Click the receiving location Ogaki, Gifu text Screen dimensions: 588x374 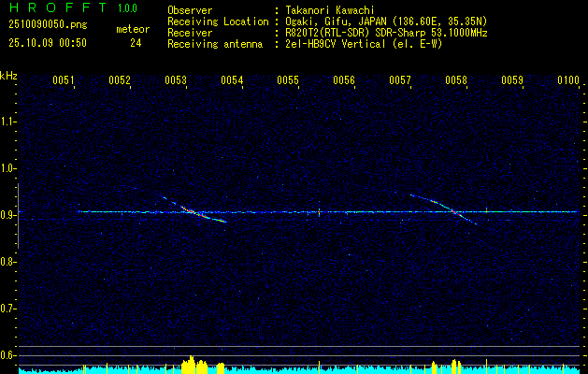pyautogui.click(x=386, y=22)
